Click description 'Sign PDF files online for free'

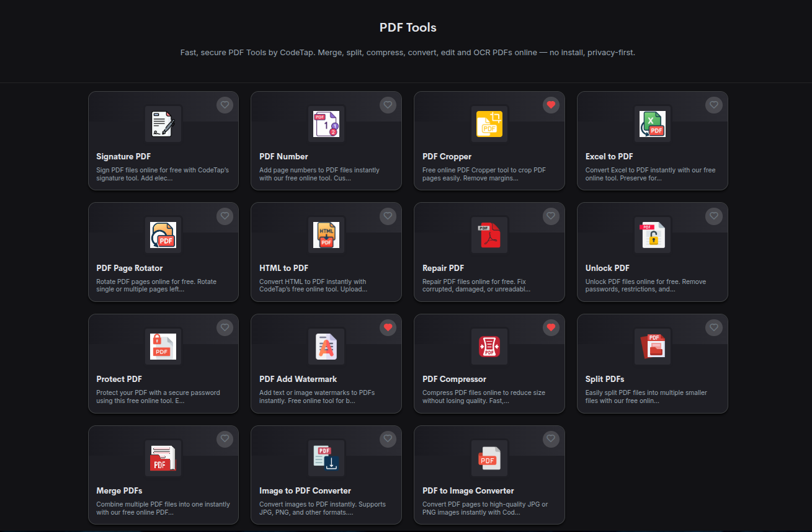(163, 174)
